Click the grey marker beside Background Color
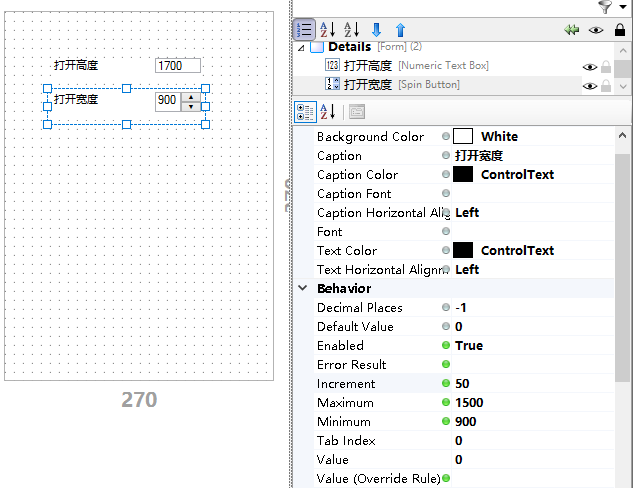Image resolution: width=633 pixels, height=488 pixels. click(x=446, y=136)
